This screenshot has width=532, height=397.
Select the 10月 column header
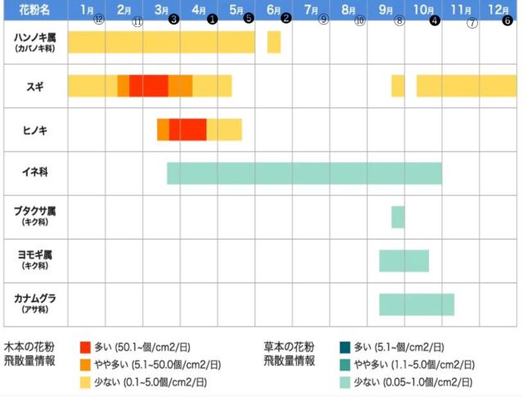pyautogui.click(x=423, y=10)
